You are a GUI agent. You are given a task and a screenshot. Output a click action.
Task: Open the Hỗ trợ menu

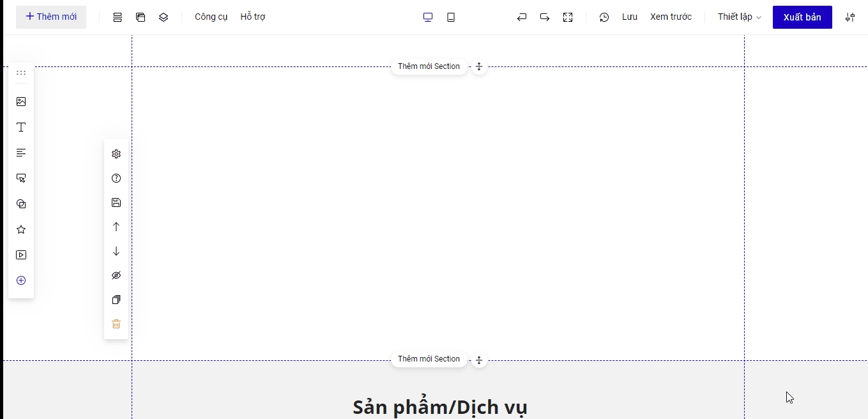click(253, 17)
